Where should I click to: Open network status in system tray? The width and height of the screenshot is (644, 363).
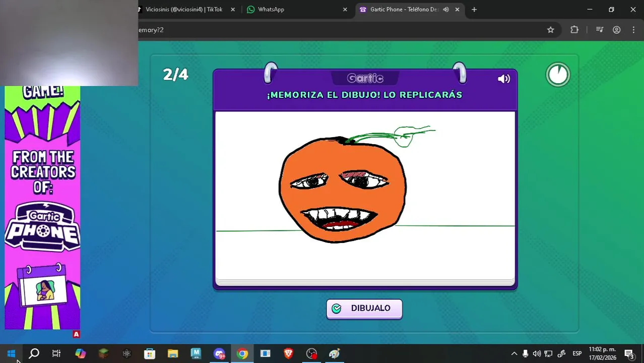click(x=548, y=353)
